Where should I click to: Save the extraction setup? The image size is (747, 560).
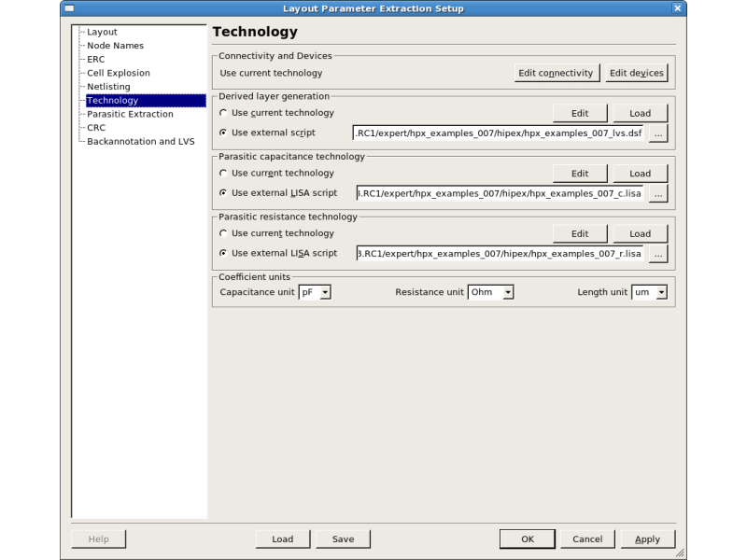click(x=343, y=539)
